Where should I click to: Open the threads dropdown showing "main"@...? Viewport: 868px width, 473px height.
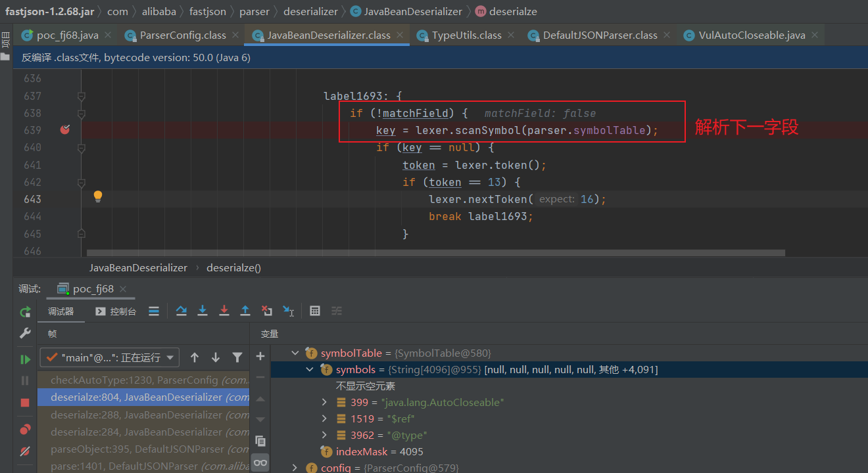tap(110, 357)
